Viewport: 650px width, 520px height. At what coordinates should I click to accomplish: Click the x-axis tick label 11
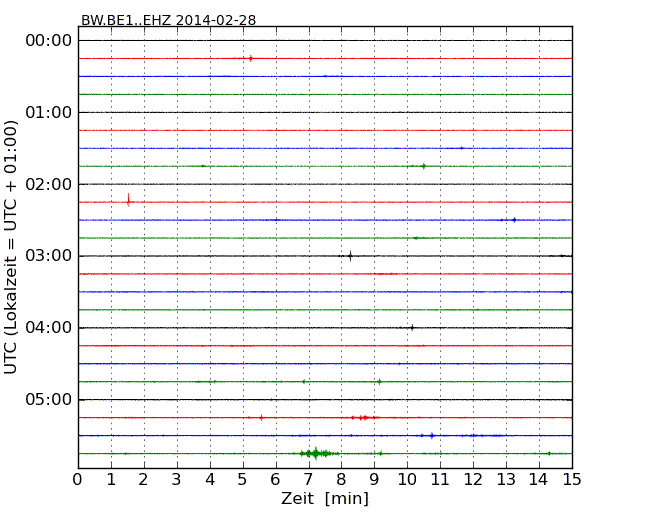pos(440,480)
